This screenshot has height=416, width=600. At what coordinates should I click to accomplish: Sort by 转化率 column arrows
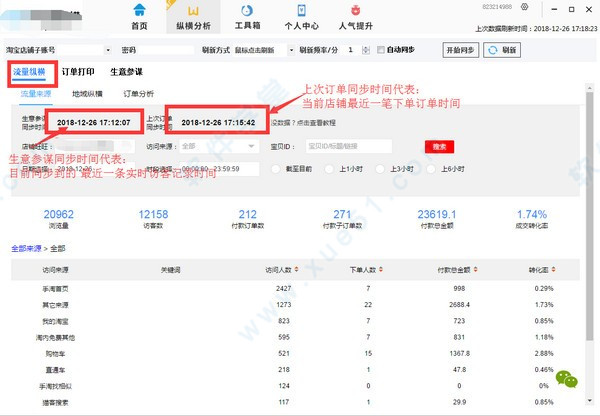pos(553,270)
